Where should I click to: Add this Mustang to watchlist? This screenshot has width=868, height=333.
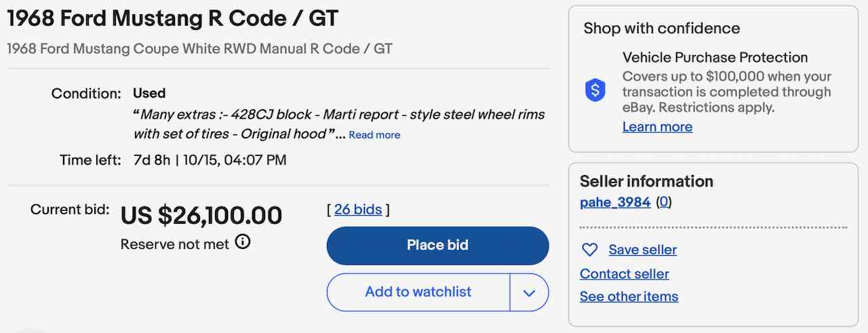coord(418,292)
